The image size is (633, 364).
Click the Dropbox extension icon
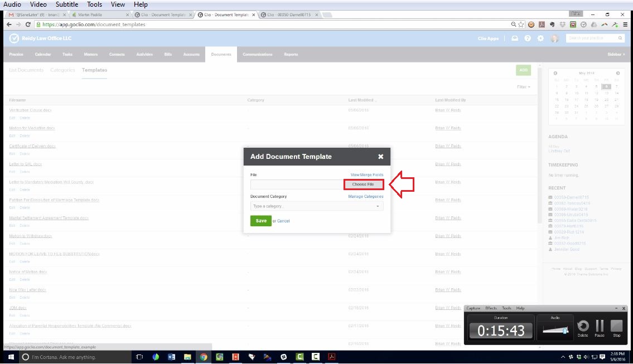562,25
